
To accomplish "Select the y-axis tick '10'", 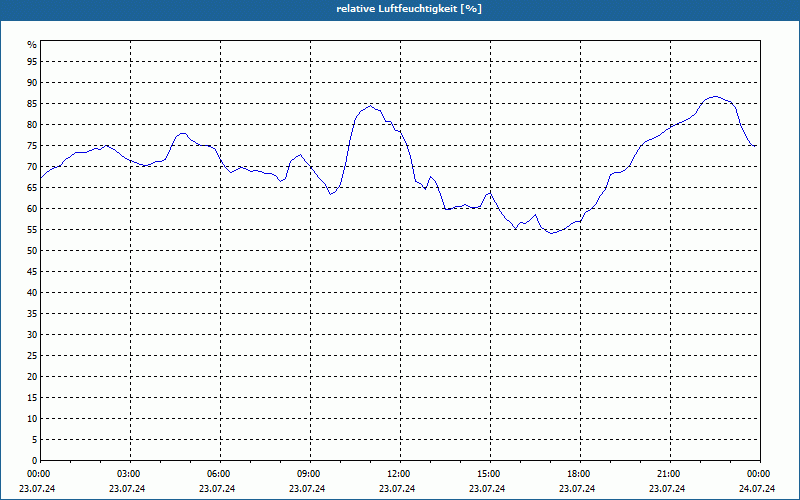I will (x=32, y=419).
